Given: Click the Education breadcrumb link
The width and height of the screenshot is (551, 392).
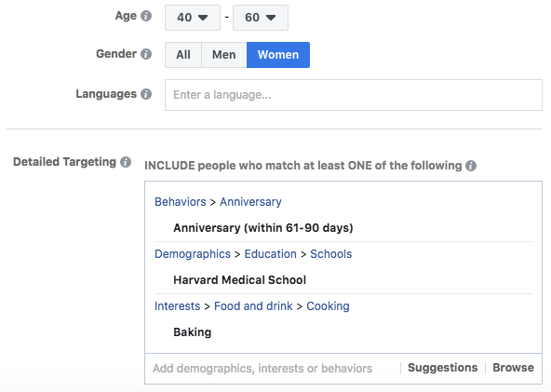Looking at the screenshot, I should point(270,254).
